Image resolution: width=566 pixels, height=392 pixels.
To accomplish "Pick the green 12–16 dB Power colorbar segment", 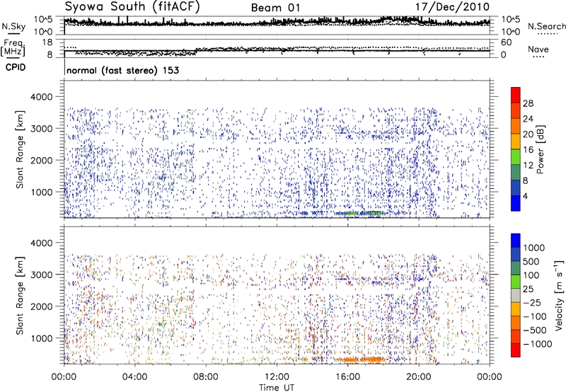I will (x=516, y=157).
